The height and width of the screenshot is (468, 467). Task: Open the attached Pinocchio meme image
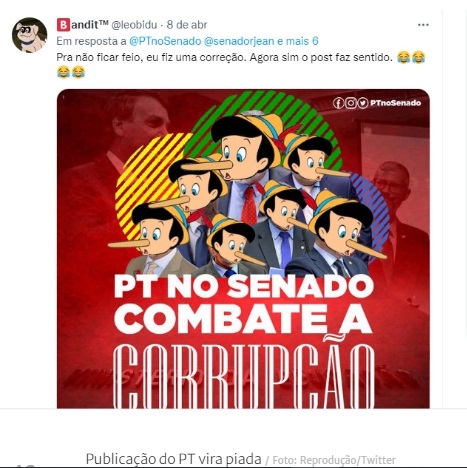pos(243,249)
